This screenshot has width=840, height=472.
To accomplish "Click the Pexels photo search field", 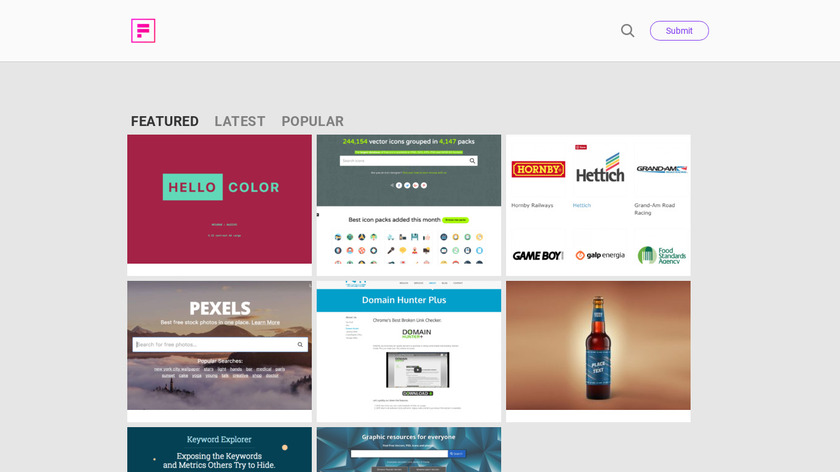I will coord(220,344).
